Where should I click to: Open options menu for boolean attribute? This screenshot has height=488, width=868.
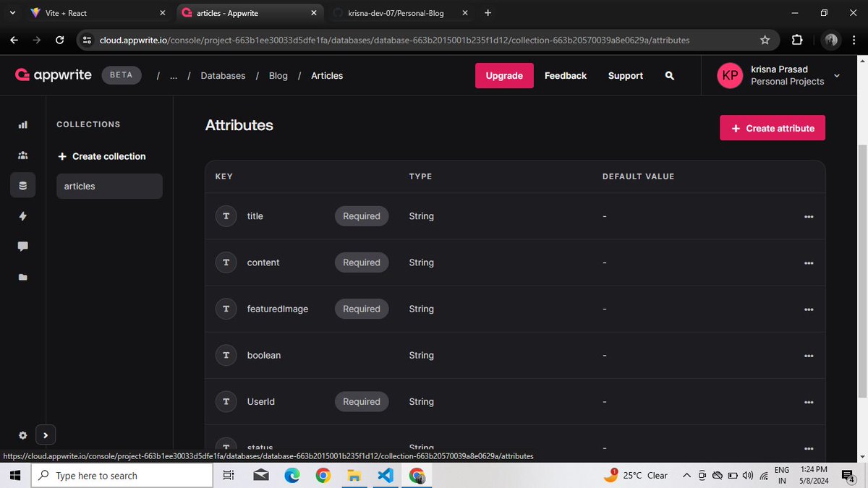tap(809, 356)
